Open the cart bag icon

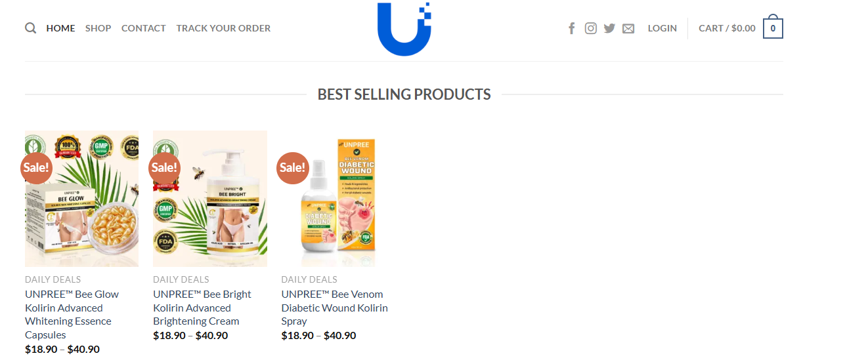[x=773, y=28]
